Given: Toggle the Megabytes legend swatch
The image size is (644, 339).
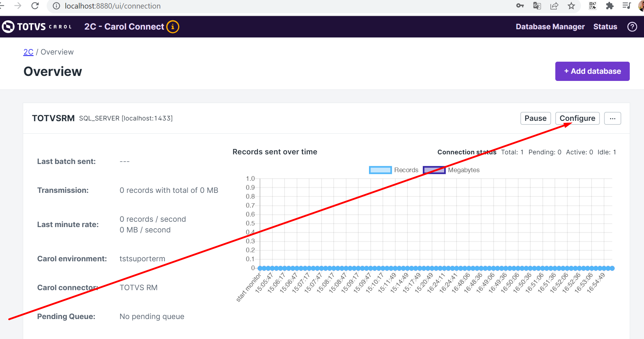Looking at the screenshot, I should pyautogui.click(x=434, y=170).
